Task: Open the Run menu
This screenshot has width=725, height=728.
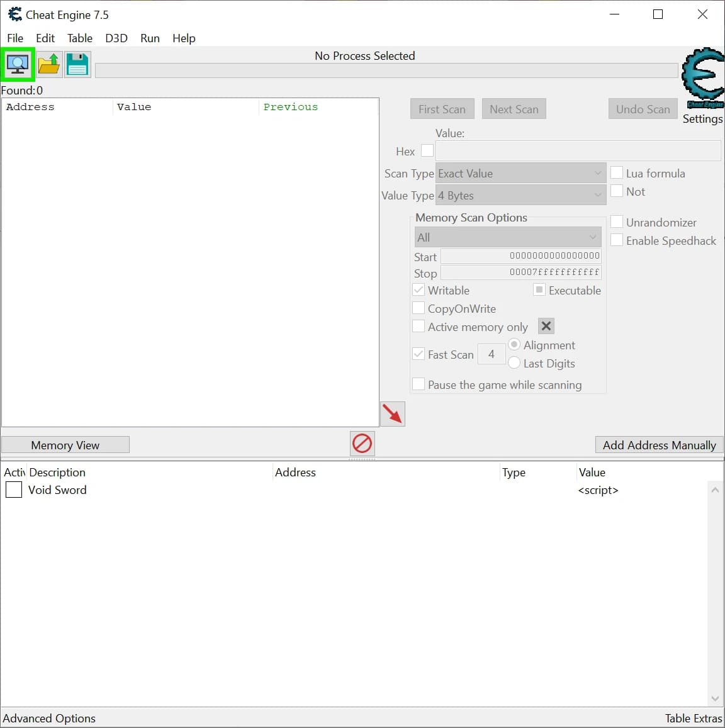Action: (150, 38)
